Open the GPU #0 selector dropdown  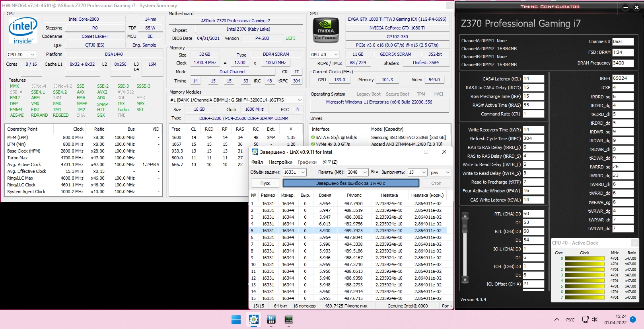(x=325, y=54)
